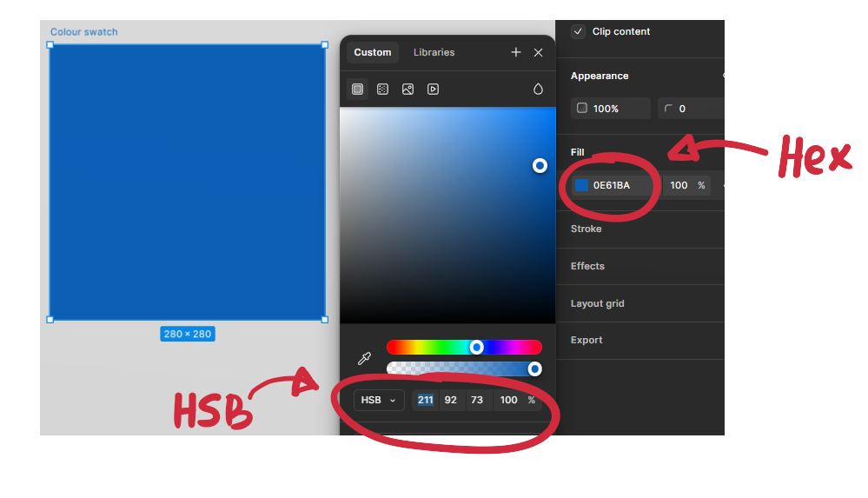This screenshot has width=868, height=498.
Task: Edit the Appearance opacity 100% field
Action: tap(611, 109)
